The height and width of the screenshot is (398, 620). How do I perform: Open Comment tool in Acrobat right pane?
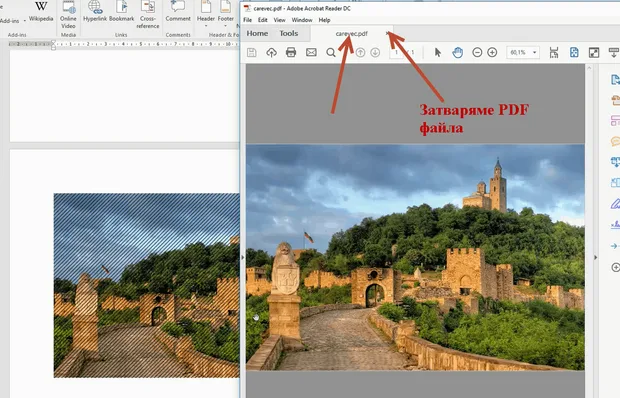pyautogui.click(x=615, y=141)
